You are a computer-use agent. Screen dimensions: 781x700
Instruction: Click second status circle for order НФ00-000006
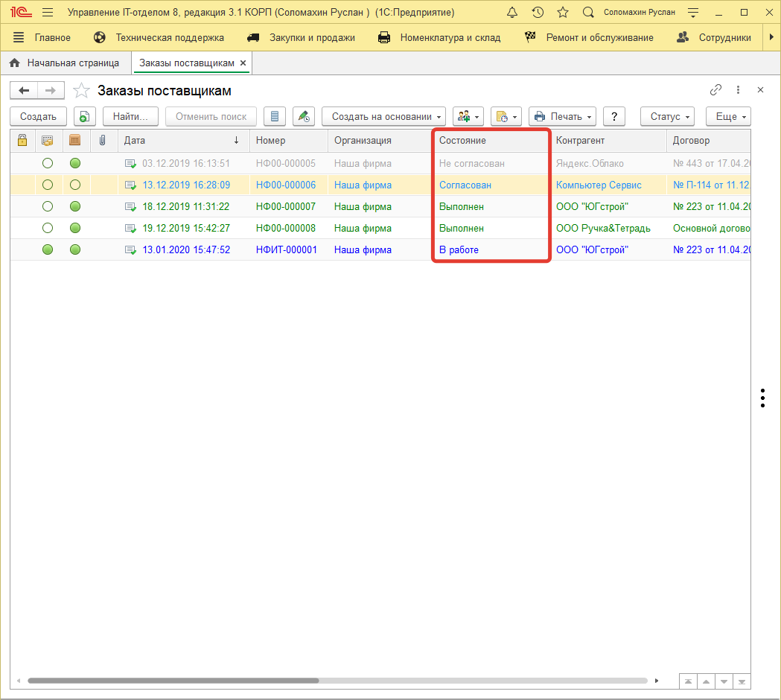click(75, 185)
